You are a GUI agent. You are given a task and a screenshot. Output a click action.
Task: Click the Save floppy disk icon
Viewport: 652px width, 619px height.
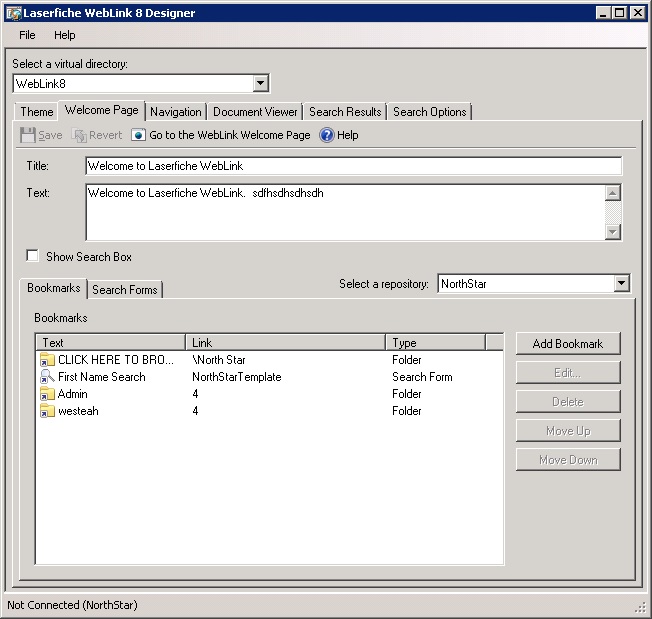tap(27, 135)
